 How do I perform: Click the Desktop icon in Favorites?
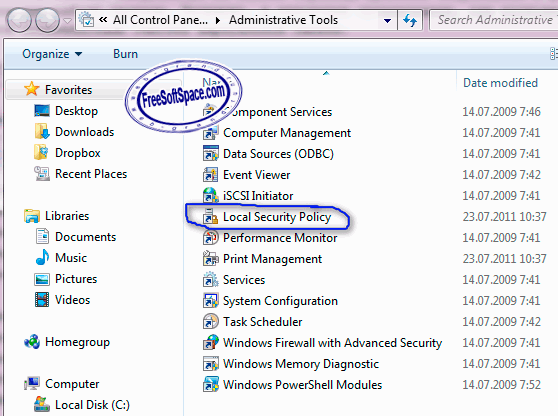pyautogui.click(x=42, y=111)
